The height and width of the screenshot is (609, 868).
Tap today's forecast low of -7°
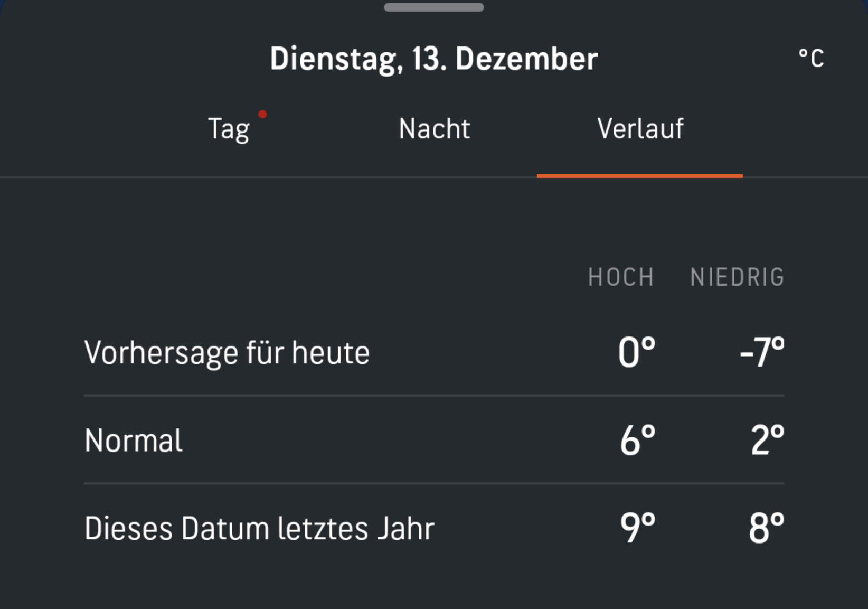click(762, 352)
